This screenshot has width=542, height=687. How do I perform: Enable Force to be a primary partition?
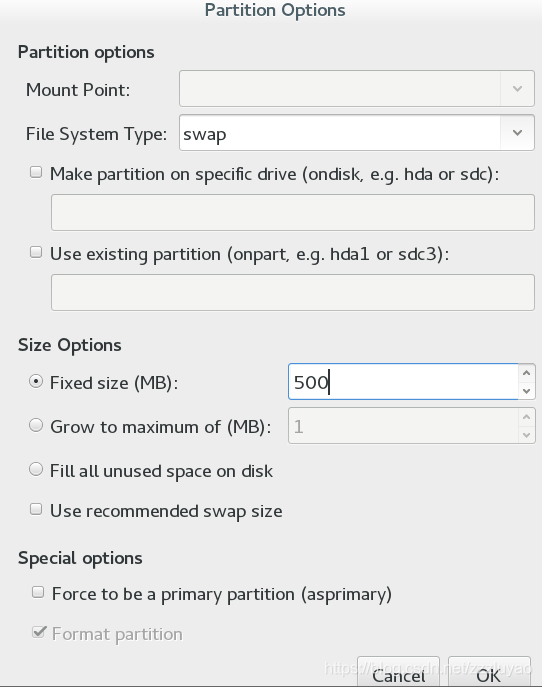point(38,592)
